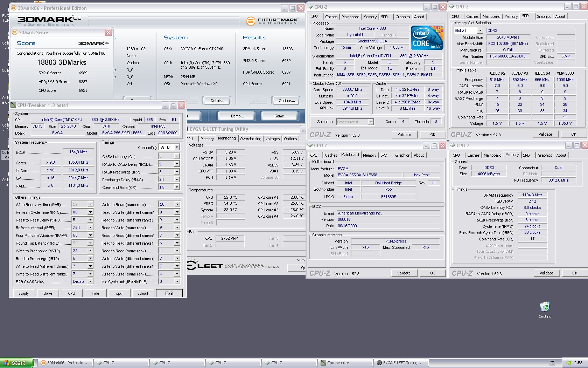Click the Ibex Peak mainboard model field
This screenshot has width=588, height=368.
[x=421, y=175]
